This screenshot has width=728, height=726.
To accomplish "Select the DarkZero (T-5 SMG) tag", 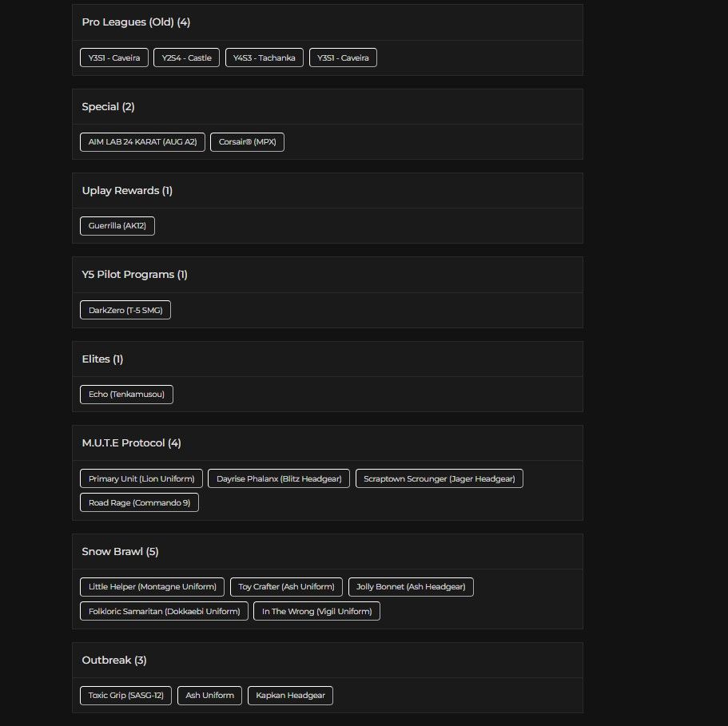I will [125, 310].
